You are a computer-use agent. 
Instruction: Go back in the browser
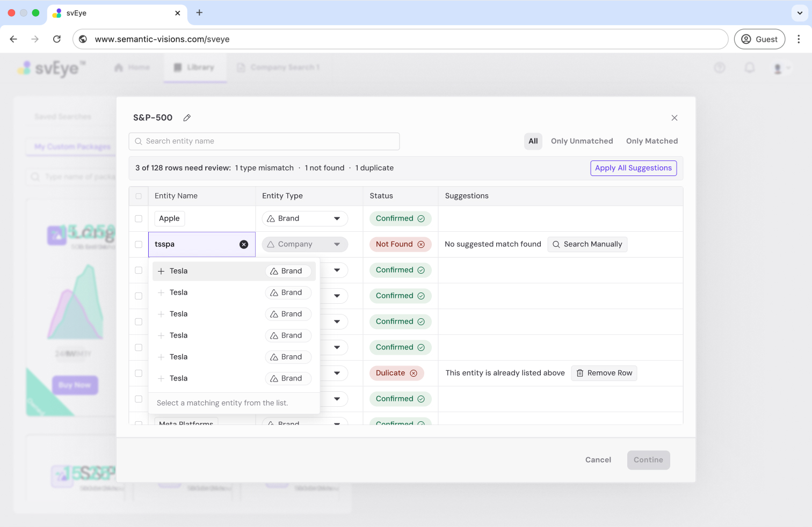pyautogui.click(x=13, y=39)
